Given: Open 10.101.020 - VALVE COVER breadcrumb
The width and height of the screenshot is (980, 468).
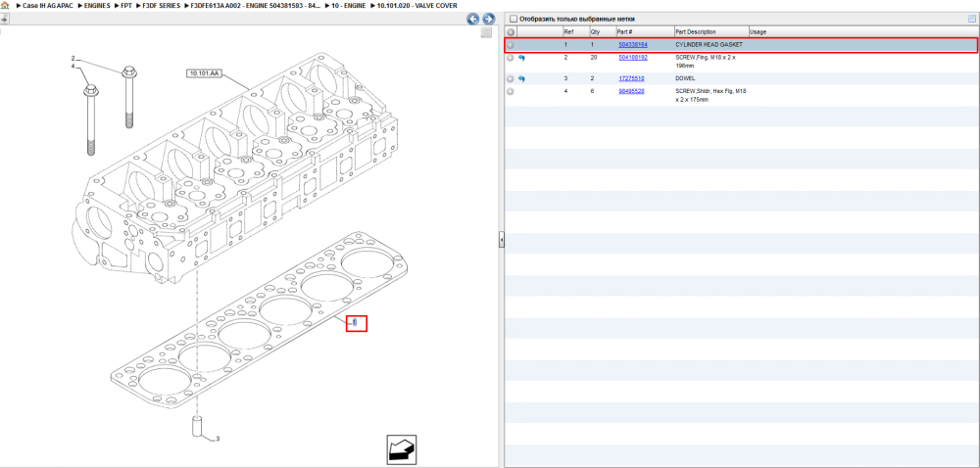Looking at the screenshot, I should pos(416,5).
